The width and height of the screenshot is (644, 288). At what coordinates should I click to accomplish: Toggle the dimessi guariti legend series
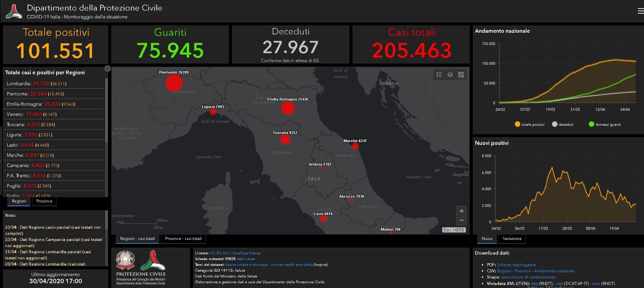tap(605, 124)
